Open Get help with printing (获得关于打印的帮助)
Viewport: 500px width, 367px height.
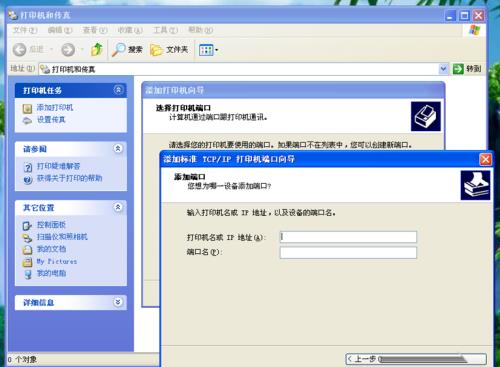[x=69, y=178]
